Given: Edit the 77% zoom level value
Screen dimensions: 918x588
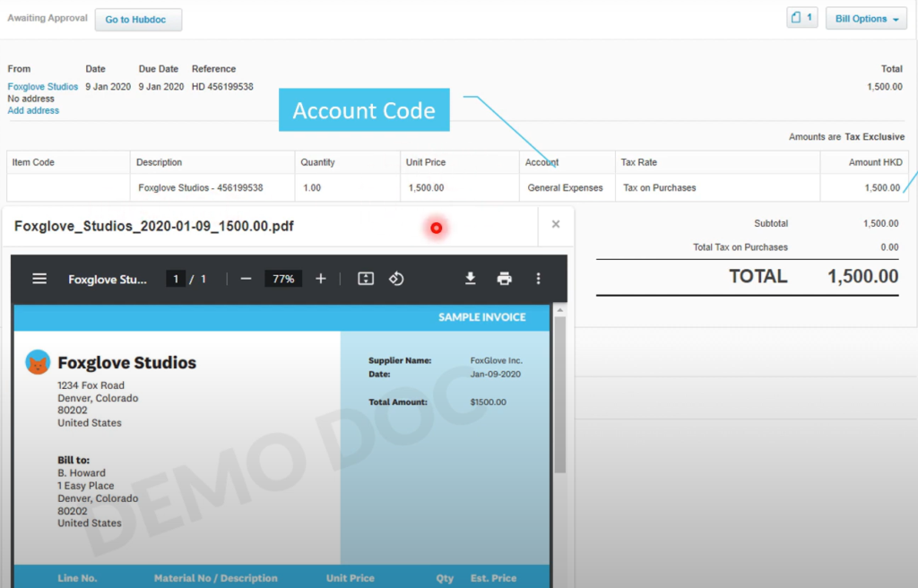Looking at the screenshot, I should tap(282, 278).
